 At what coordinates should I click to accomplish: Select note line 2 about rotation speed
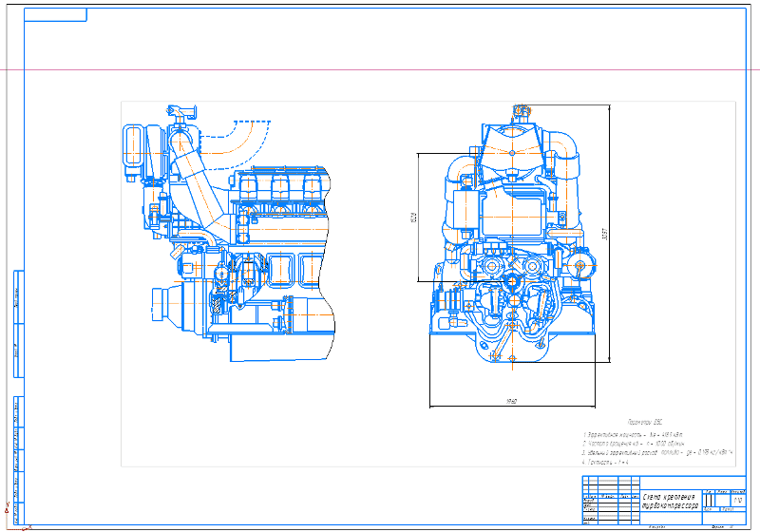pyautogui.click(x=634, y=444)
